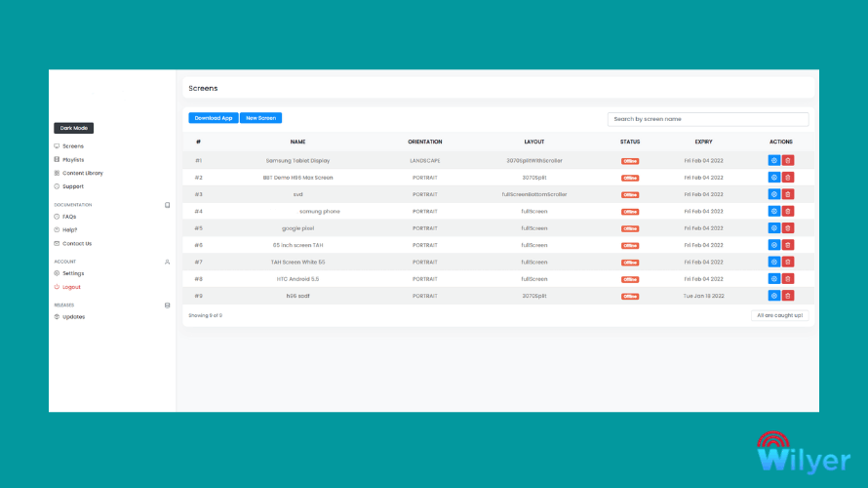Click the Releases section icon
This screenshot has height=488, width=868.
[x=167, y=305]
